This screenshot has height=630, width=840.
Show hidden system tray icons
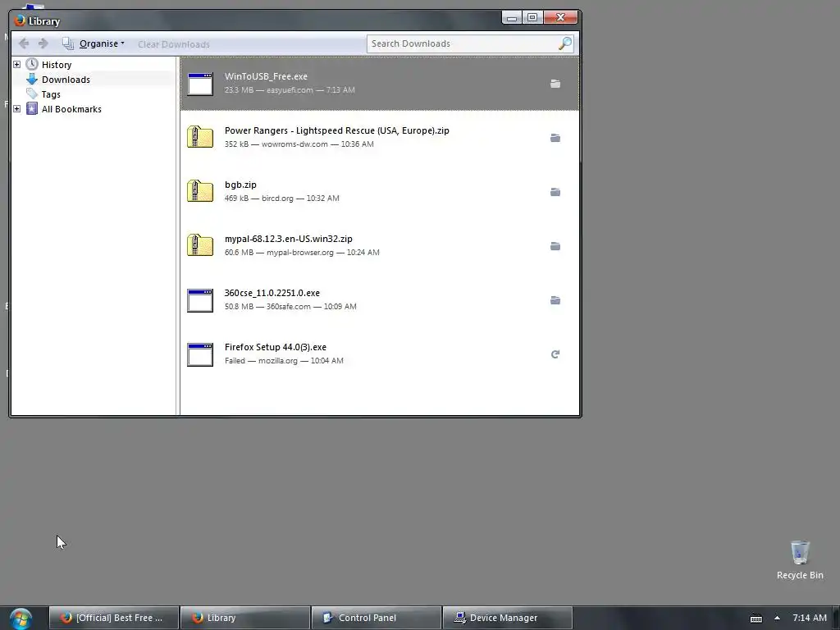tap(777, 618)
